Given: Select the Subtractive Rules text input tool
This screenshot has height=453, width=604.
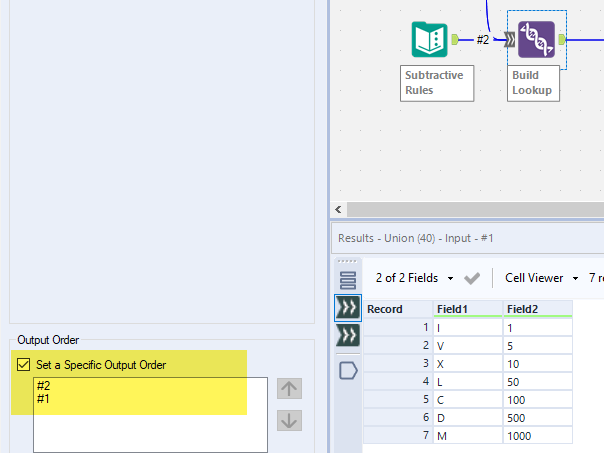Looking at the screenshot, I should click(430, 40).
